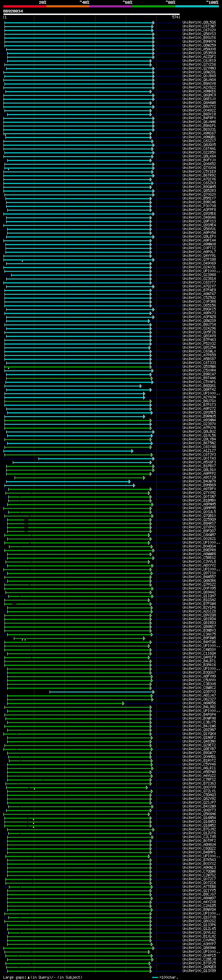Select hit label UniRef100_B5M1Y7
222x980 pixels.
pos(199,198)
